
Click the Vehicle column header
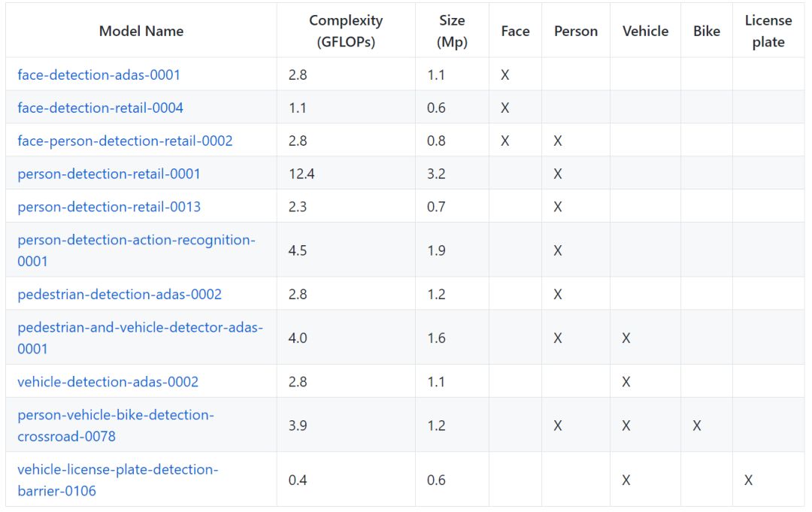pos(645,31)
